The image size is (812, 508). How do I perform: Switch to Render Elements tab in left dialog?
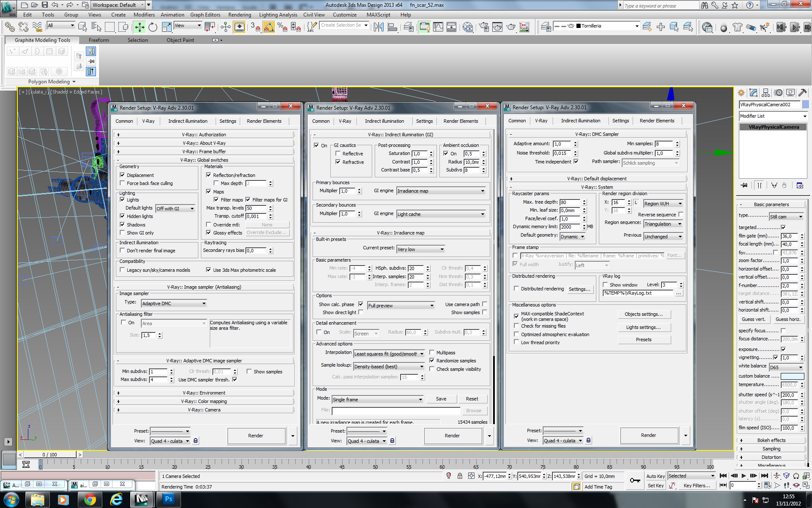pos(264,121)
